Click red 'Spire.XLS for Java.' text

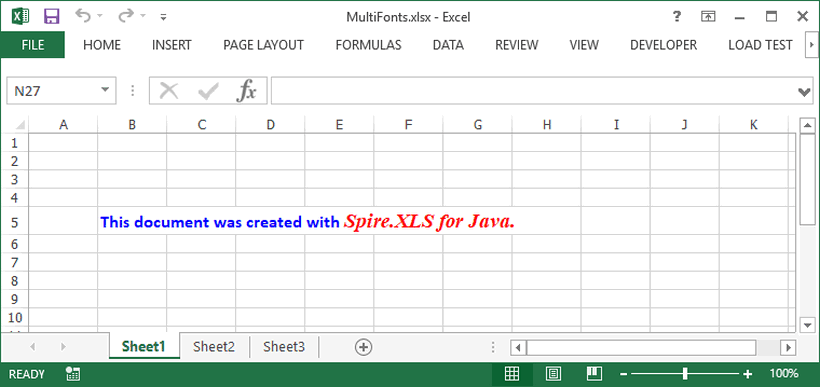coord(429,222)
